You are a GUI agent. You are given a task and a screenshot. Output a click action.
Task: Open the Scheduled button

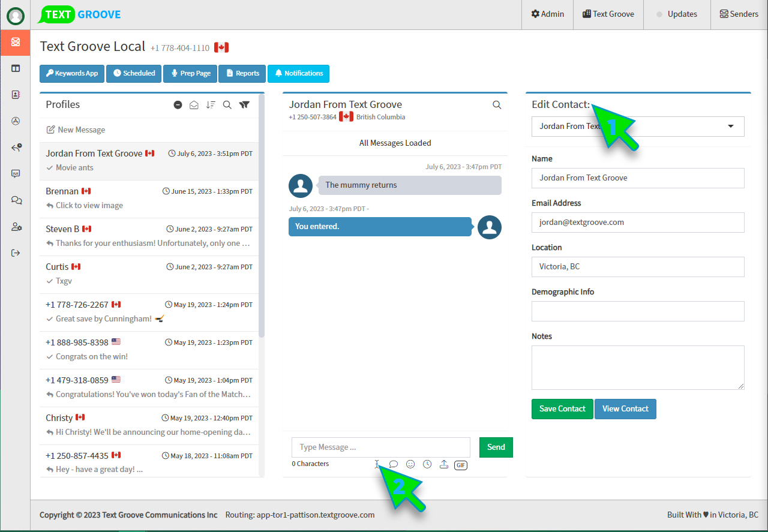134,73
